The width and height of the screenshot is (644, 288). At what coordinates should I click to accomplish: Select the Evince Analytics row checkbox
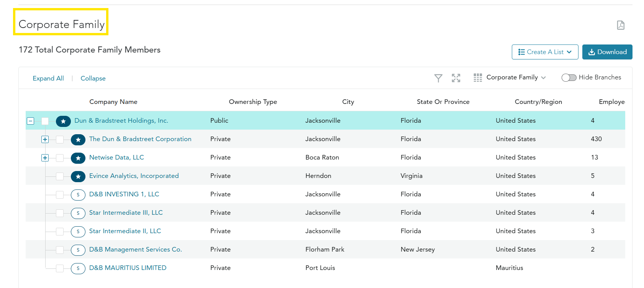pos(60,176)
